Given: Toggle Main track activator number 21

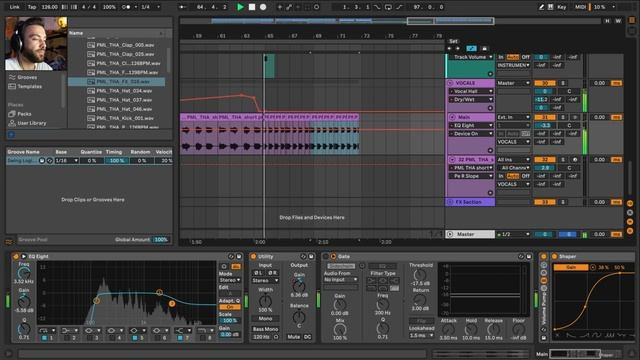Looking at the screenshot, I should click(545, 117).
